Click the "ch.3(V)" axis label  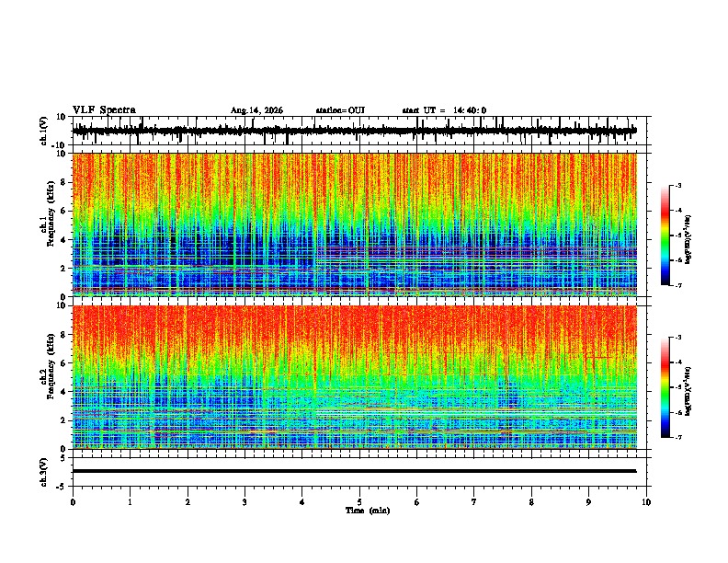click(44, 472)
